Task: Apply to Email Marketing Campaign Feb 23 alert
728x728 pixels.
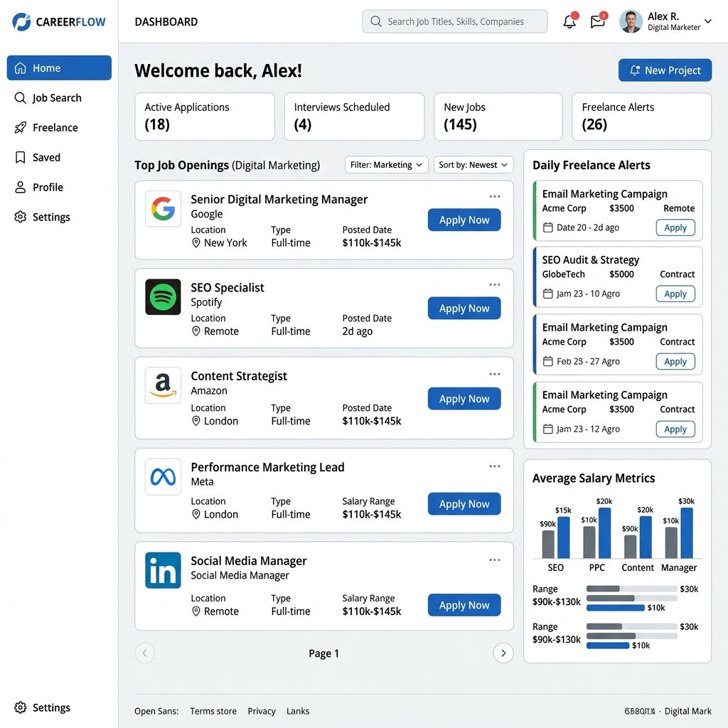Action: click(x=675, y=362)
